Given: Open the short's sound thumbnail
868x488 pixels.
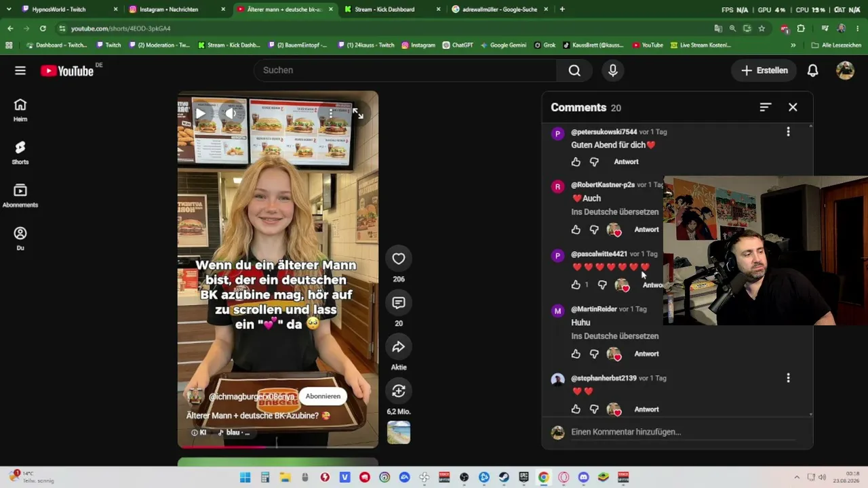Looking at the screenshot, I should [399, 432].
